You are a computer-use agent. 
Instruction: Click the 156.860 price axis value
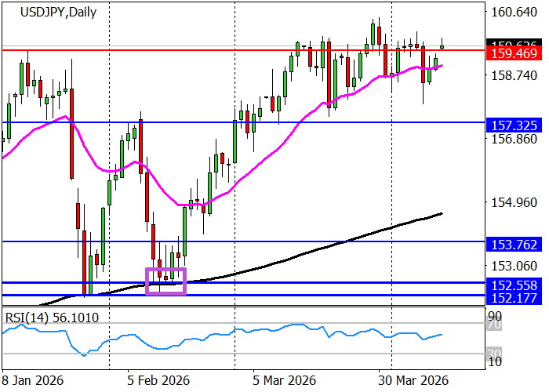point(514,139)
